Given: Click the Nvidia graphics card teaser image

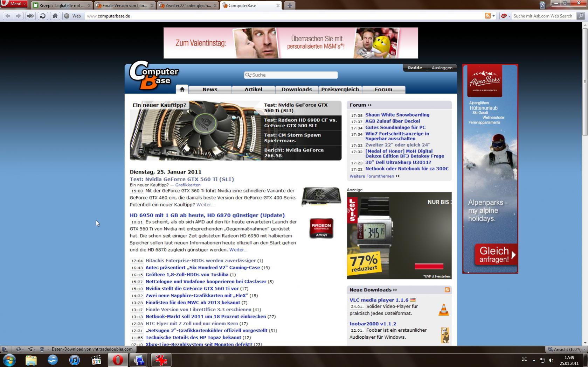Looking at the screenshot, I should [x=195, y=130].
